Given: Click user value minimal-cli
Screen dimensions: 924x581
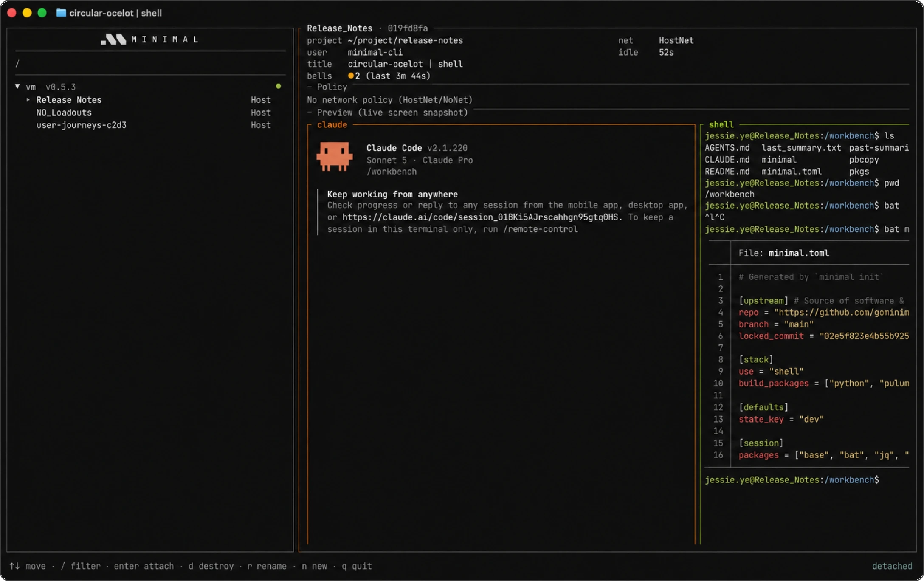Looking at the screenshot, I should pos(375,53).
